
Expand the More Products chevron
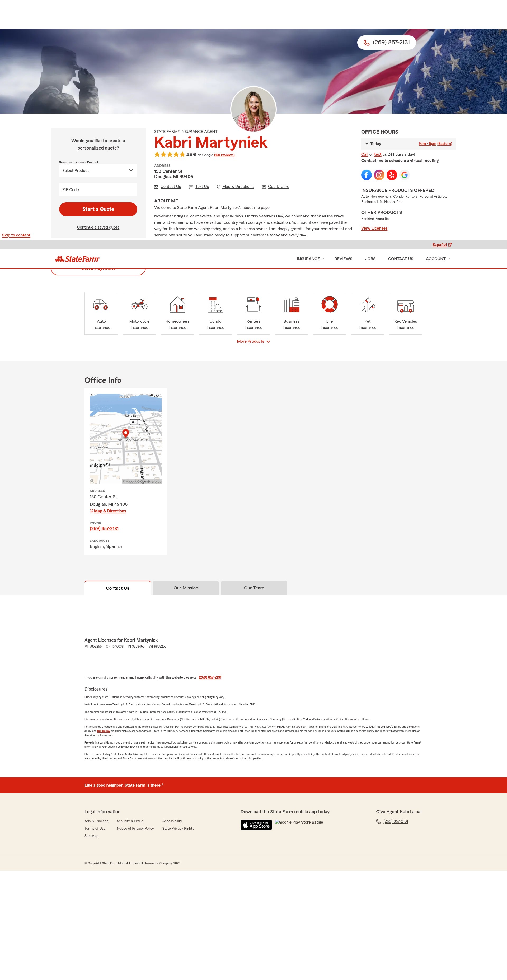[268, 342]
